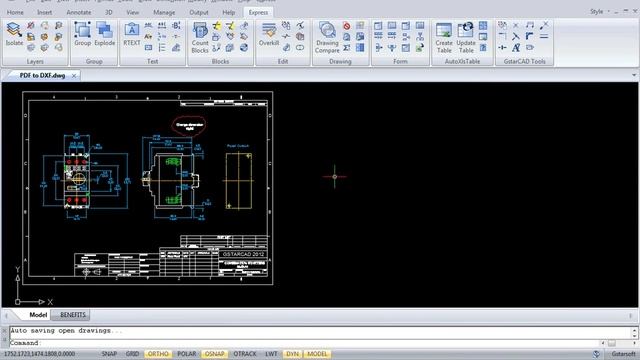The height and width of the screenshot is (360, 640).
Task: Open the Manage ribbon tab
Action: (x=164, y=12)
